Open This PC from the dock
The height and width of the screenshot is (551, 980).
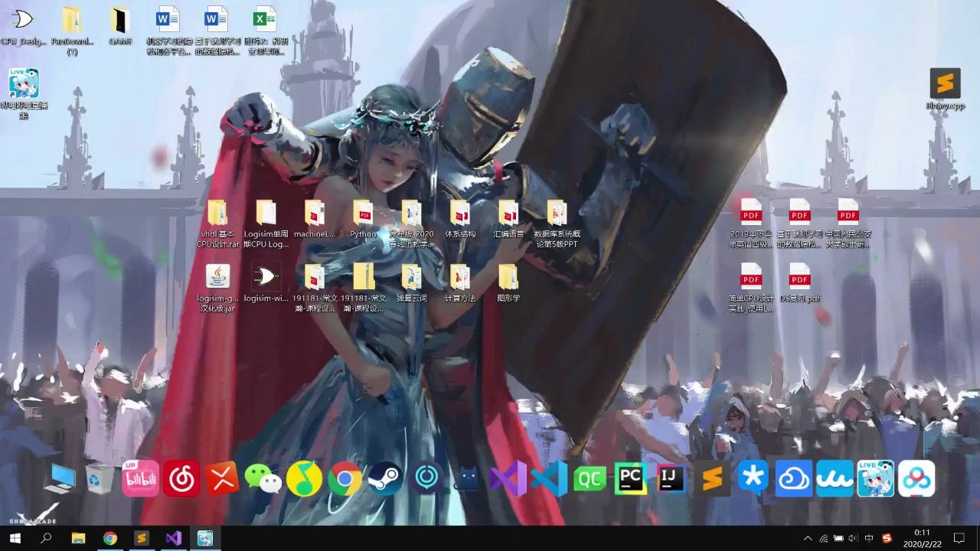coord(60,479)
